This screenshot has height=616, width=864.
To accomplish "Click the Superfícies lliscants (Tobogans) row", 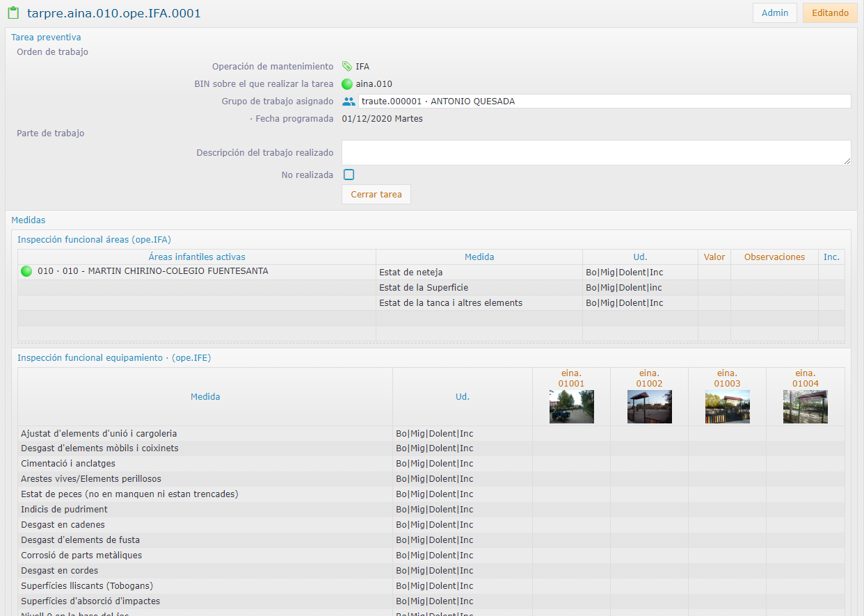I will coord(431,586).
